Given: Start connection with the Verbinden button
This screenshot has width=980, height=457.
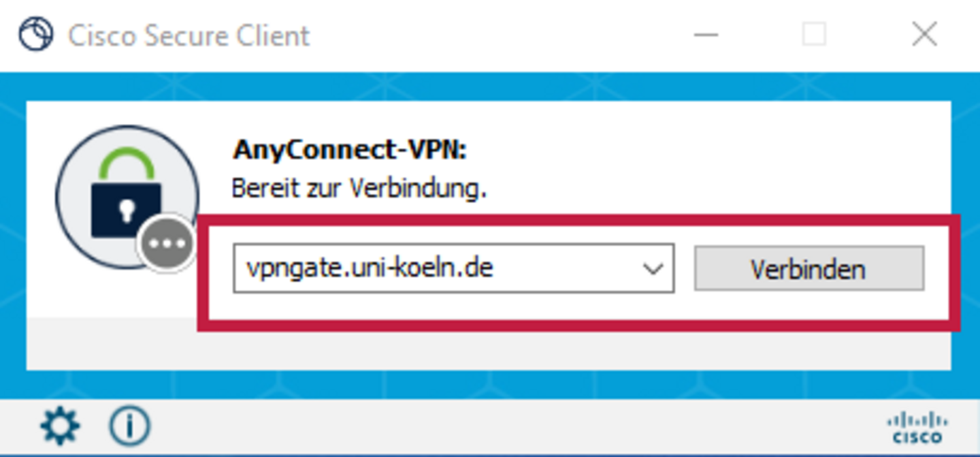Looking at the screenshot, I should (x=808, y=268).
